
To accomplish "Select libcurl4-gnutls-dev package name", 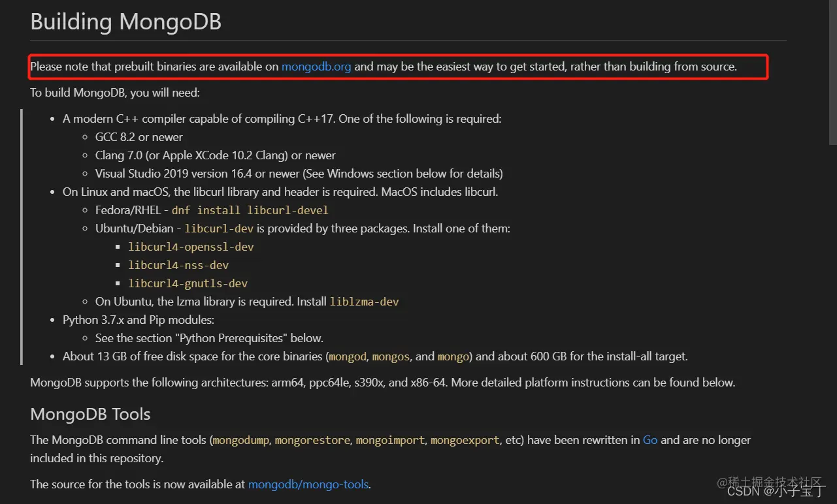I will point(188,283).
